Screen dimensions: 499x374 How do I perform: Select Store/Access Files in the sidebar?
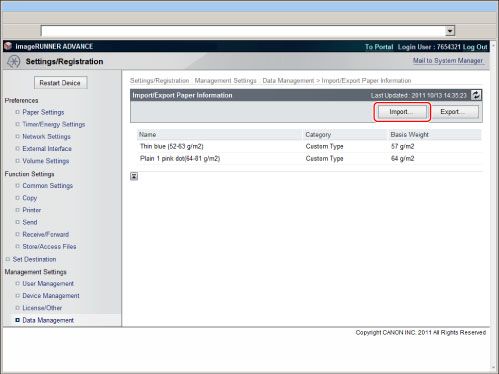pyautogui.click(x=49, y=246)
